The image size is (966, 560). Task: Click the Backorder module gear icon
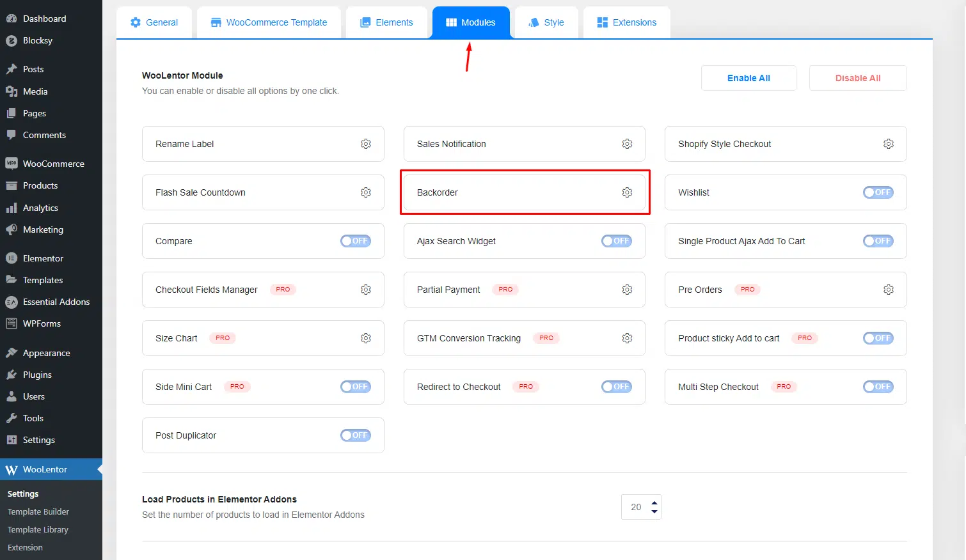[627, 192]
